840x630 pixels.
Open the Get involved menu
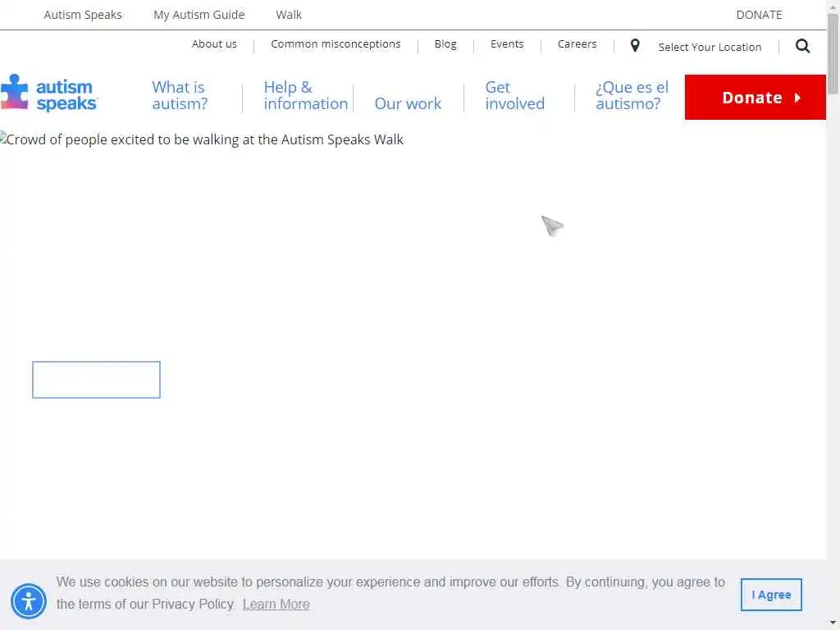click(515, 95)
